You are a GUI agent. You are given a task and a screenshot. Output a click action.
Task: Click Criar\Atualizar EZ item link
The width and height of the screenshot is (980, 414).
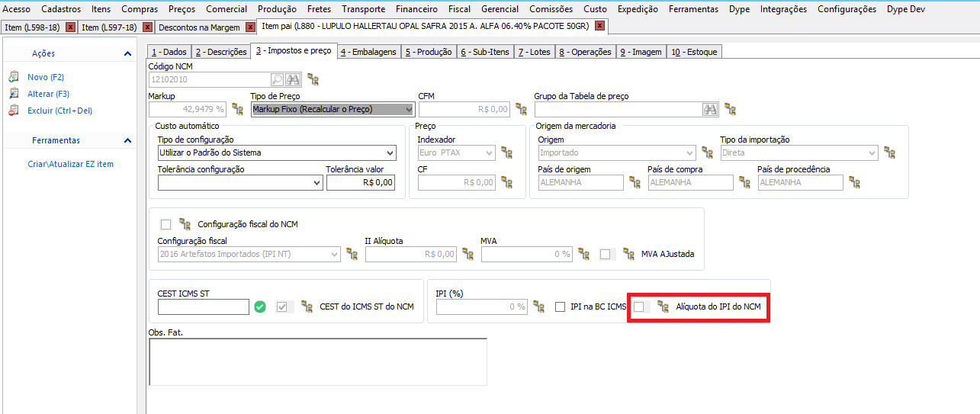[70, 164]
